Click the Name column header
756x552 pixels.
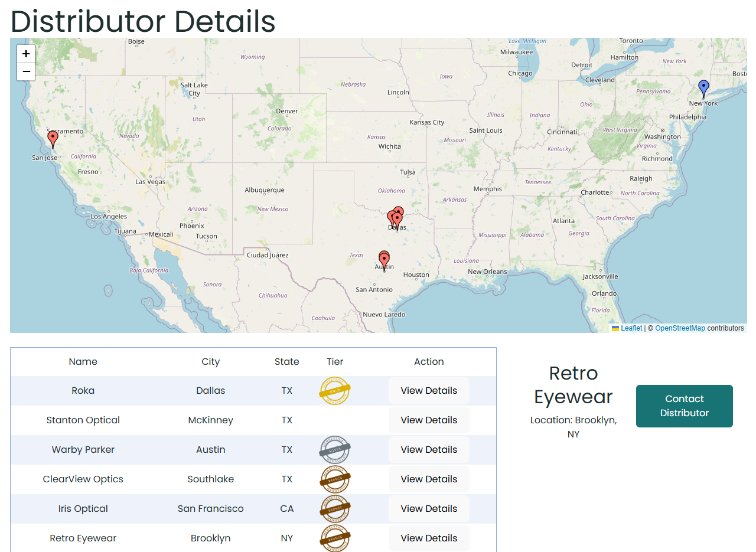pos(83,362)
